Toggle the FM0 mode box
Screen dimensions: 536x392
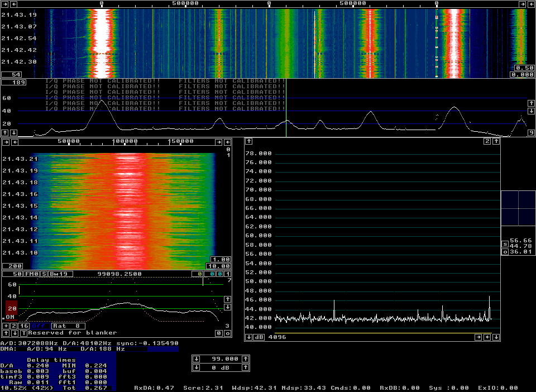31,274
